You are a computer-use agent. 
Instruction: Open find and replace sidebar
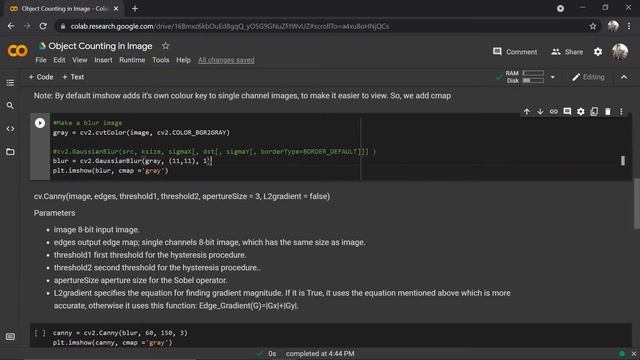coord(10,106)
